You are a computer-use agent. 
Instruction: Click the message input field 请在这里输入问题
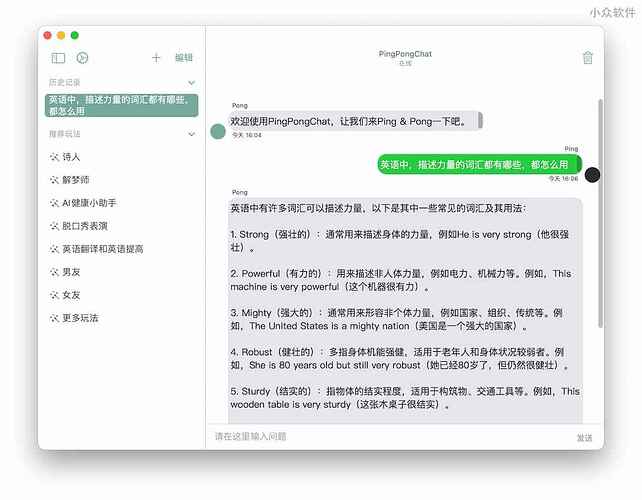click(x=389, y=437)
